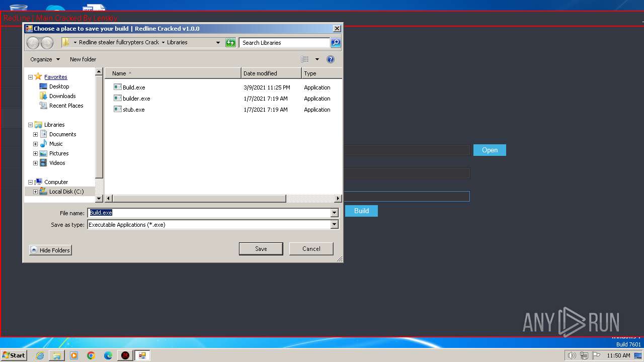This screenshot has height=362, width=644.
Task: Click the 3/9/2021 11:25 PM date cell
Action: [x=267, y=87]
